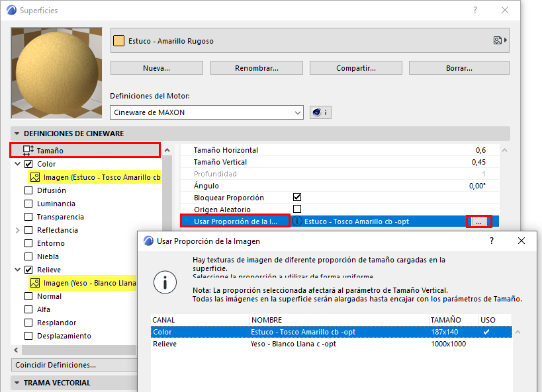542x392 pixels.
Task: Enable the Desplazamiento channel checkbox
Action: (28, 336)
